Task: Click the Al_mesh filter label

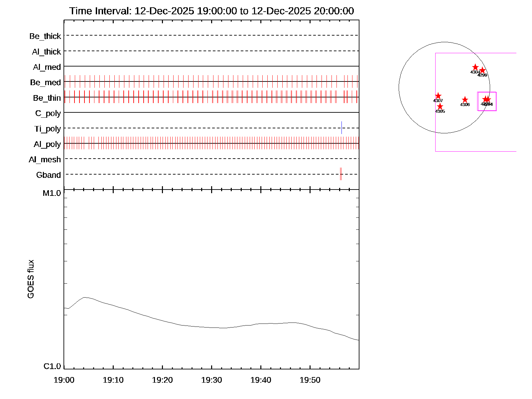Action: (45, 160)
